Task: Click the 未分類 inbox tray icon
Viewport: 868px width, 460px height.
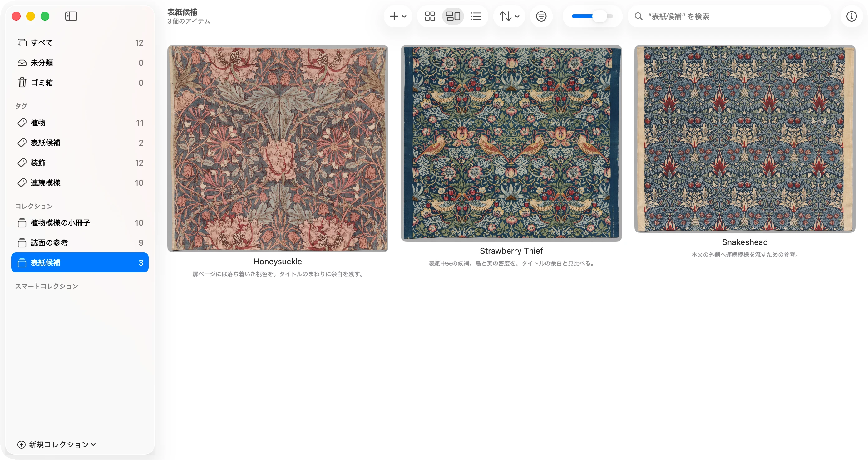Action: point(22,63)
